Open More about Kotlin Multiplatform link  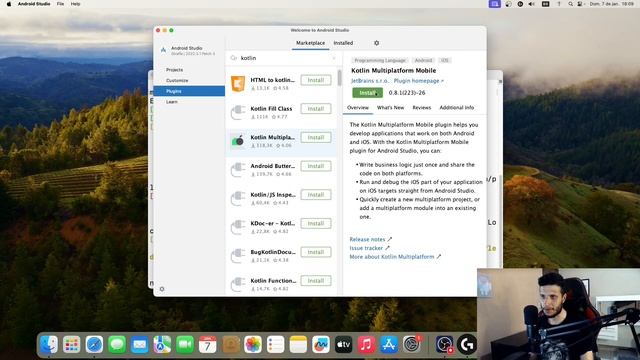(395, 257)
